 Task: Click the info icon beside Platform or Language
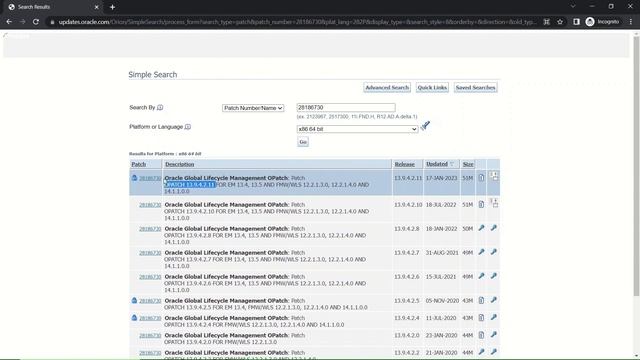coord(188,127)
